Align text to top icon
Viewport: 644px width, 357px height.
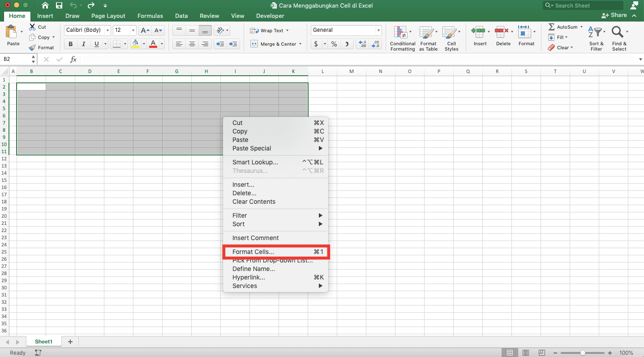[179, 30]
